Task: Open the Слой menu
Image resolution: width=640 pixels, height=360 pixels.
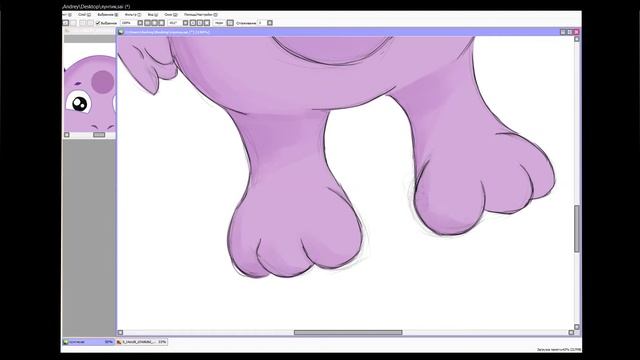Action: tap(84, 15)
